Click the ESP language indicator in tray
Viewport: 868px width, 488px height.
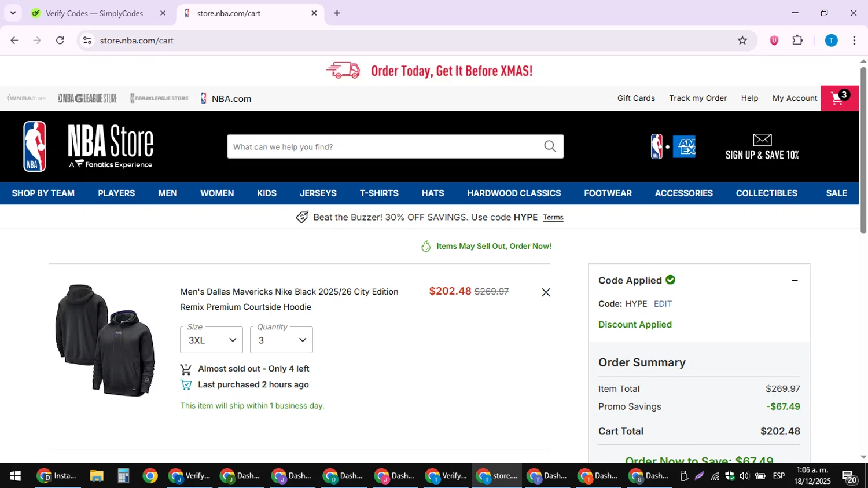pos(779,476)
